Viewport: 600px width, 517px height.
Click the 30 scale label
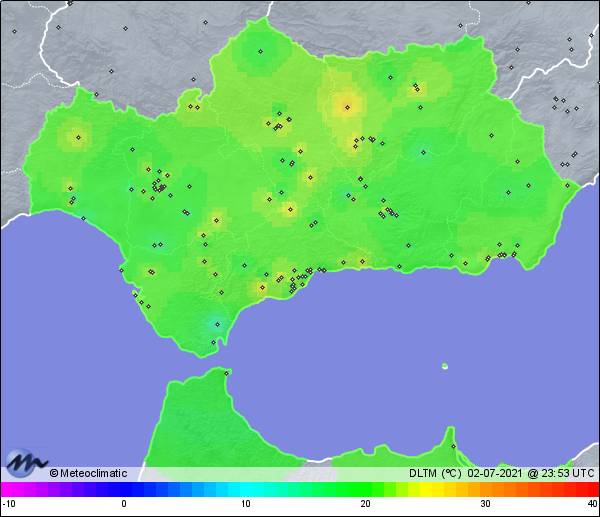click(486, 504)
